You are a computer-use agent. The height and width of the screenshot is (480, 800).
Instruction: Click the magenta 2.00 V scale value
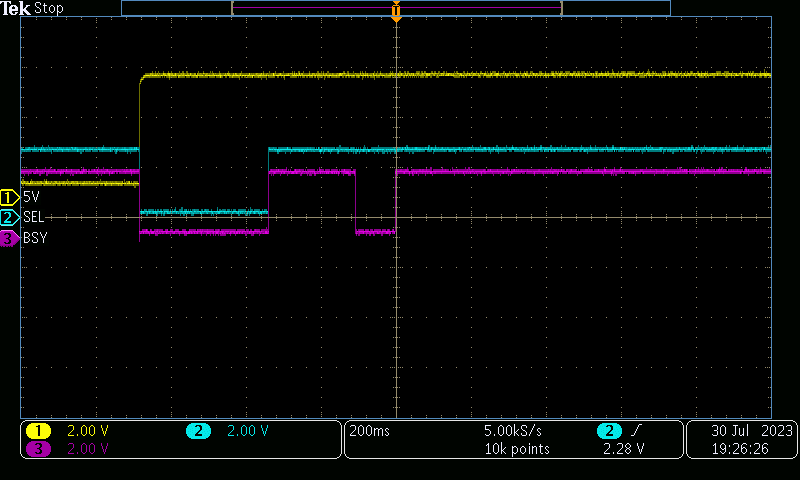[88, 449]
